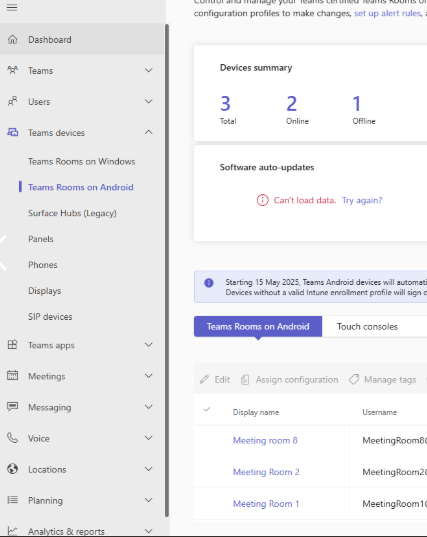Click the Dashboard home icon
The height and width of the screenshot is (537, 427).
click(13, 39)
